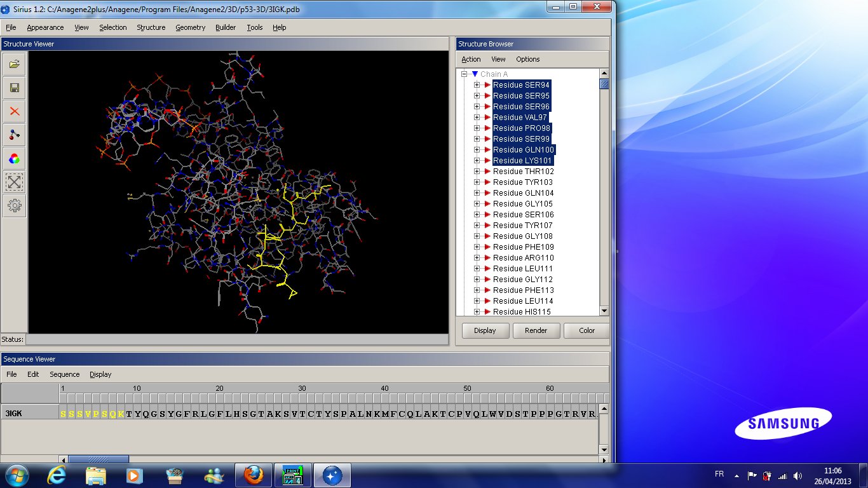Expand the Residue PHE109 node
This screenshot has height=488, width=868.
(477, 247)
